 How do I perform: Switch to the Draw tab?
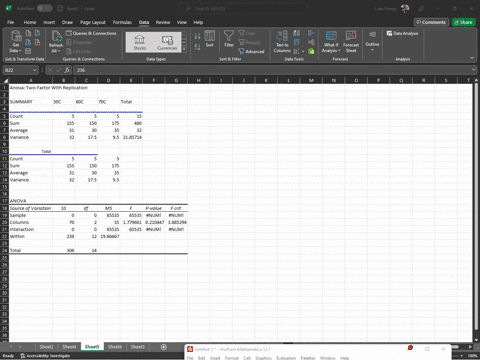(67, 22)
